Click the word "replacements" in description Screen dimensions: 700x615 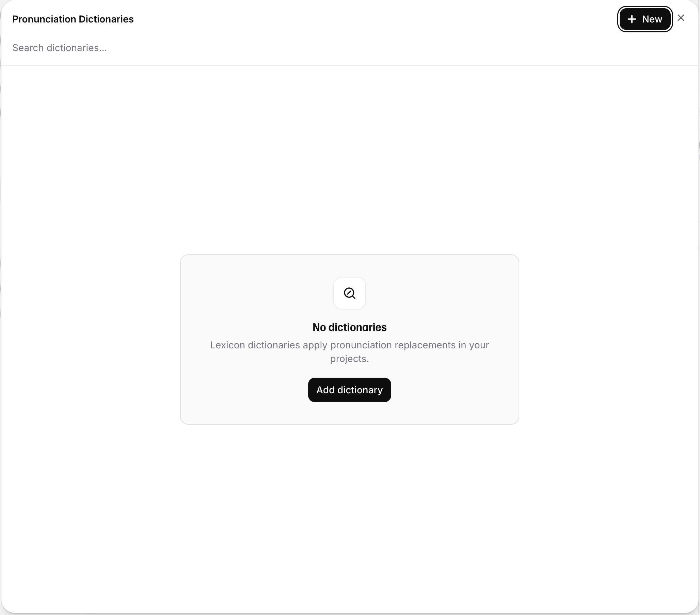click(425, 345)
